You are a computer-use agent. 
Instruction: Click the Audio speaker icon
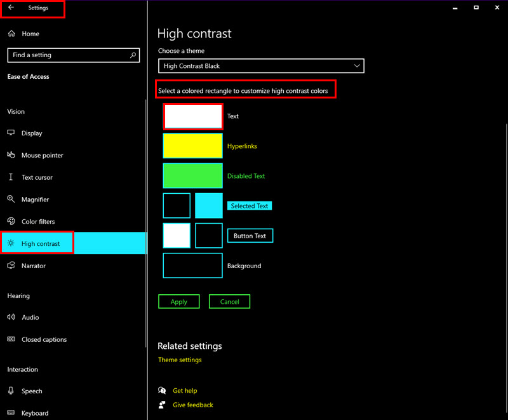click(x=11, y=317)
